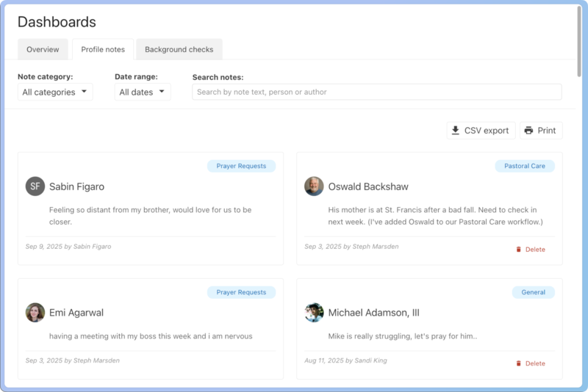Click the Pastoral Care tag

(x=525, y=166)
